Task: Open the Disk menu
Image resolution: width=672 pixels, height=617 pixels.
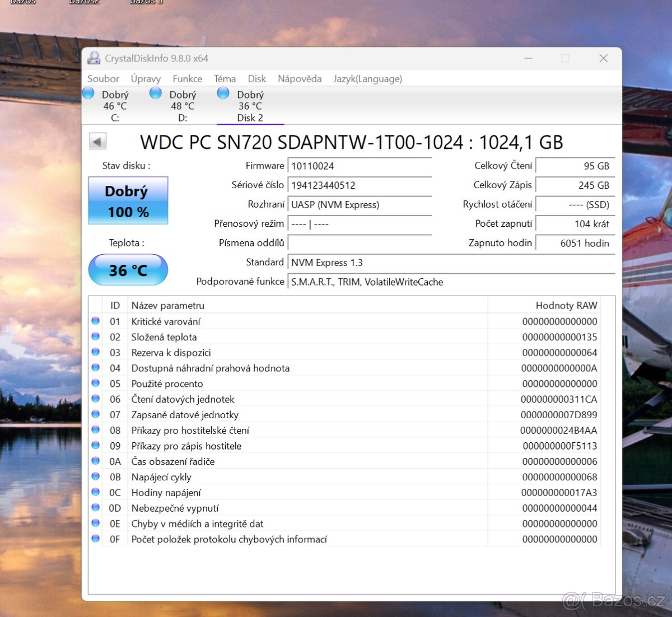Action: click(257, 79)
